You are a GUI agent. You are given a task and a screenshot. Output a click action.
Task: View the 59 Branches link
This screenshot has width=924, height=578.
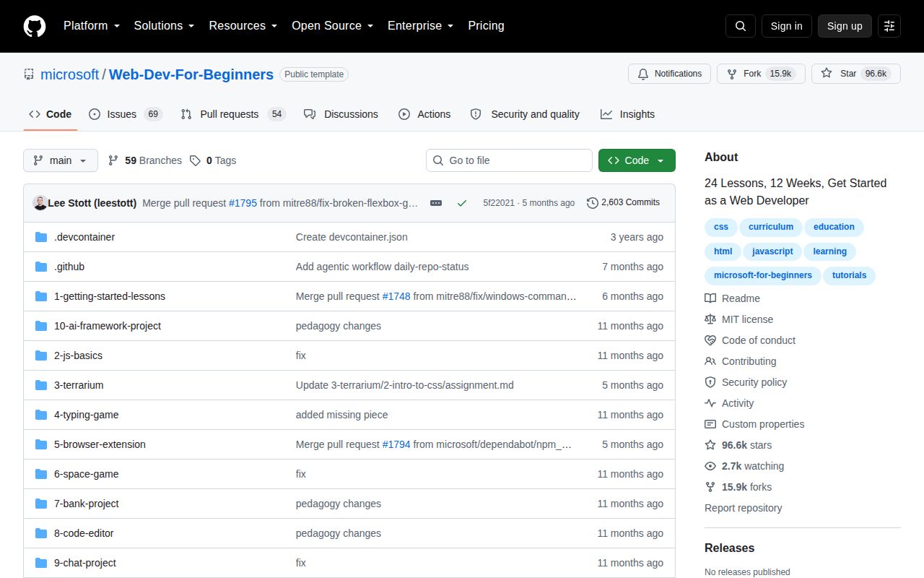[145, 160]
